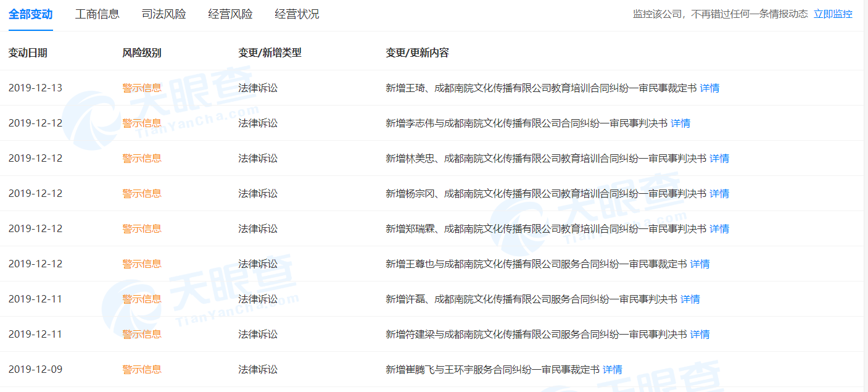The width and height of the screenshot is (868, 392).
Task: Open 详情 for the 许磊 lawsuit
Action: coord(690,299)
